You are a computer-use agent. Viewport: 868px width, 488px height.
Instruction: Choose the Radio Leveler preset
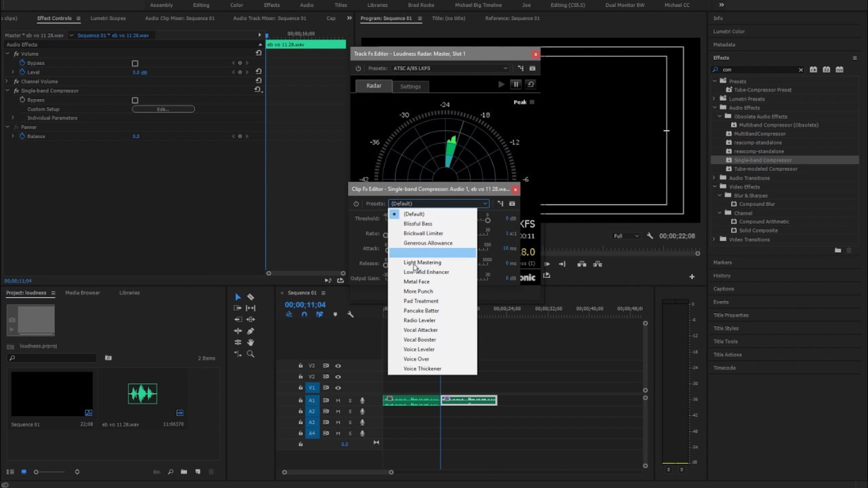[x=419, y=321]
